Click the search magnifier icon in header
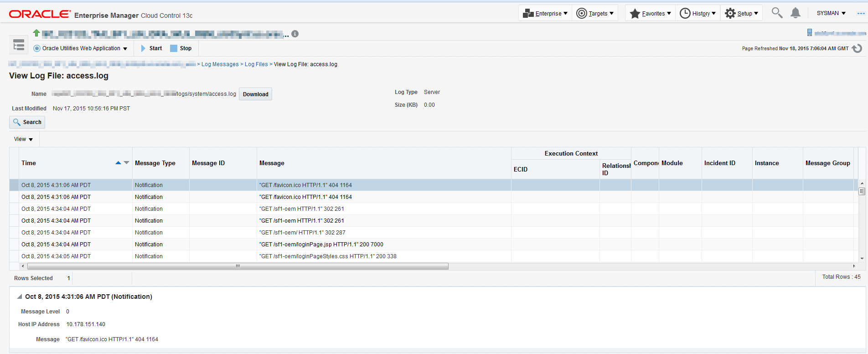The width and height of the screenshot is (868, 354). 777,13
